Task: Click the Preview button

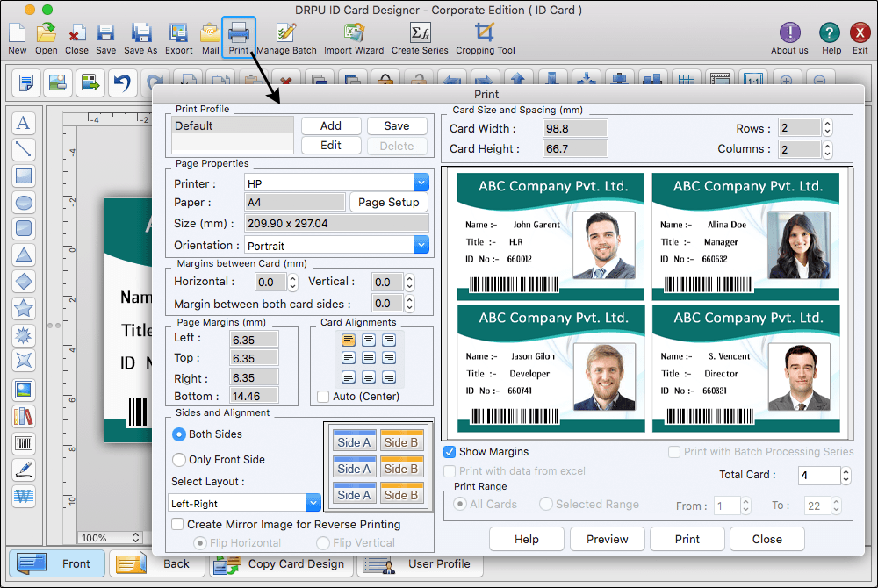Action: [x=607, y=539]
